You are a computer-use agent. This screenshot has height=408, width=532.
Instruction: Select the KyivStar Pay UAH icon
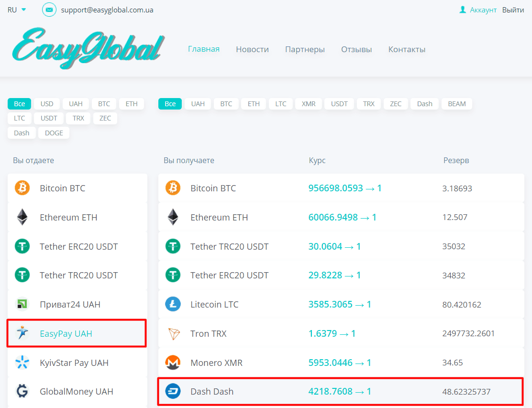[22, 363]
